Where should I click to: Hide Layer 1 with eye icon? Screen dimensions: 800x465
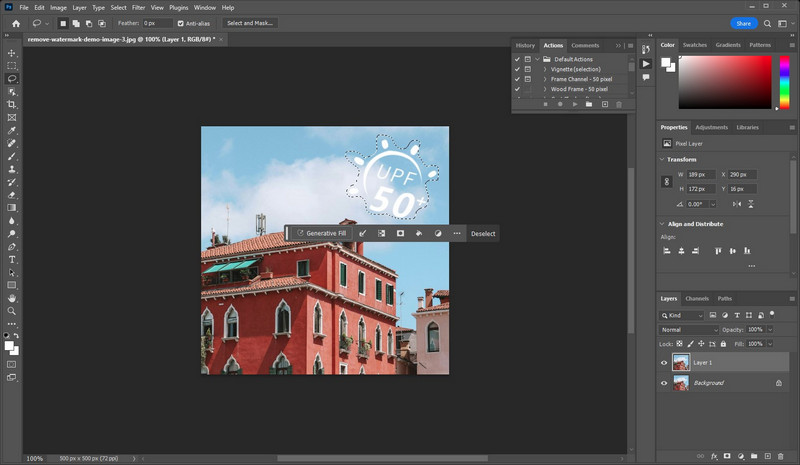coord(664,363)
